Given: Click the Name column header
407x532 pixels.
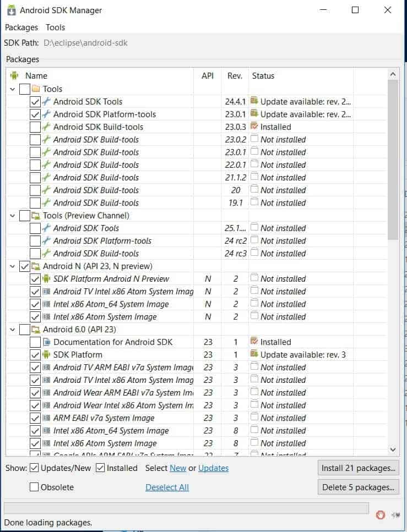Looking at the screenshot, I should pos(100,76).
